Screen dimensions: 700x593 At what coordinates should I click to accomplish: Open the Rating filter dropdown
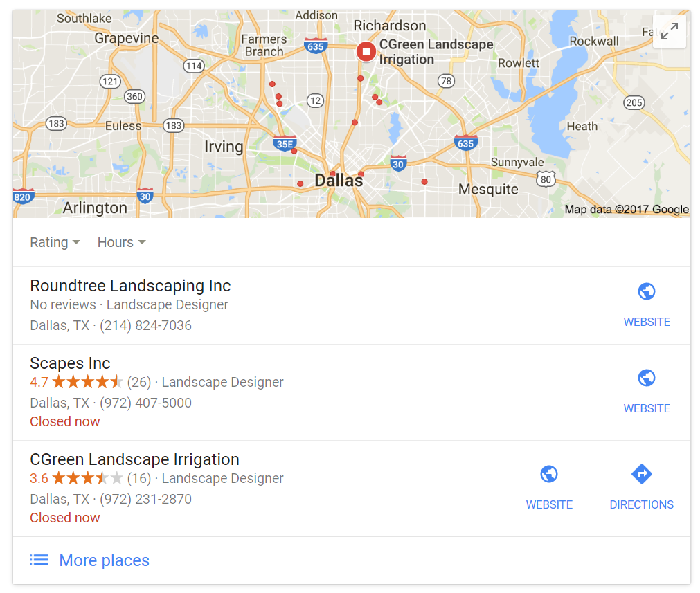(x=55, y=242)
